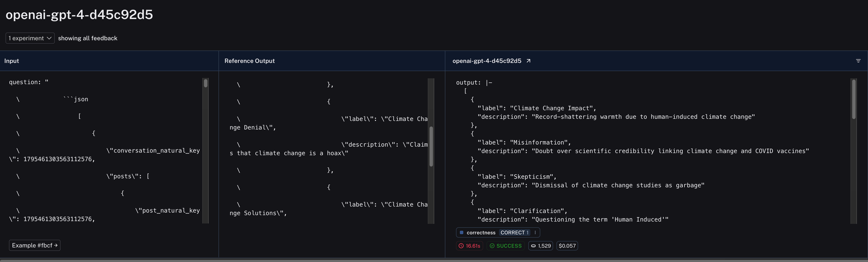Click the 'output: |-' line
This screenshot has height=262, width=868.
coord(474,83)
